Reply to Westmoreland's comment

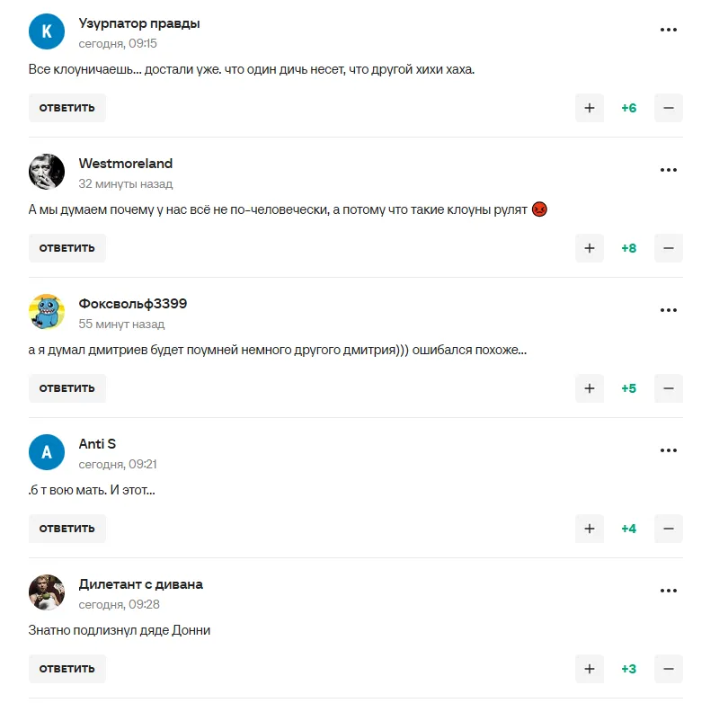(x=67, y=248)
